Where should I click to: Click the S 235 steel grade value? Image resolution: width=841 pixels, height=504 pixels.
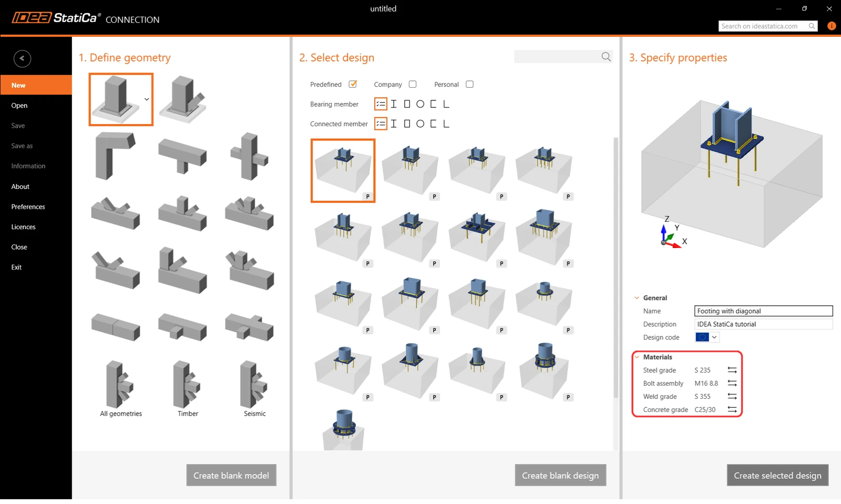(x=702, y=370)
